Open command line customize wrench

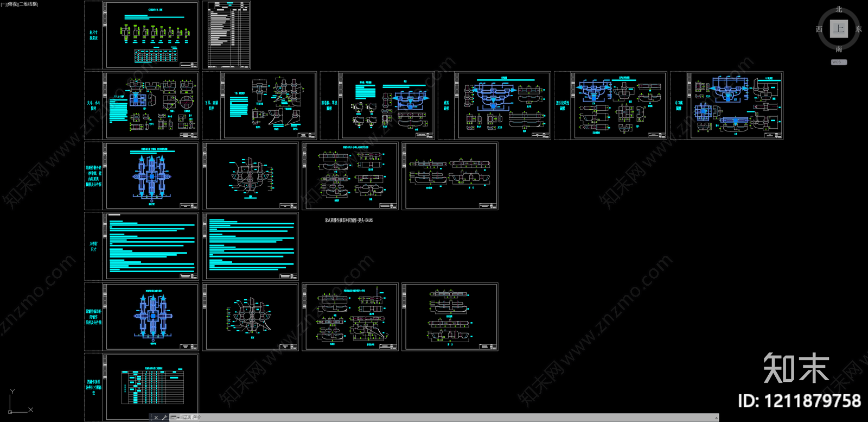(x=164, y=418)
